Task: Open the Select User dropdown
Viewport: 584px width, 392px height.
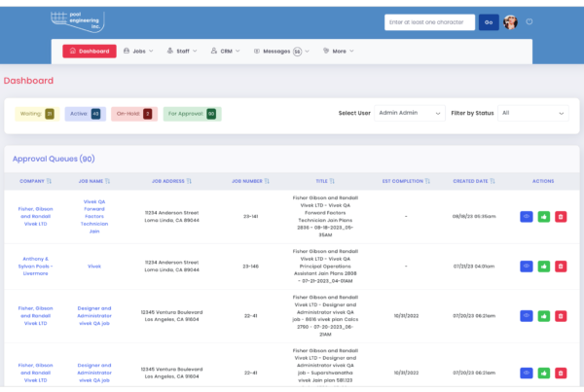Action: click(410, 113)
